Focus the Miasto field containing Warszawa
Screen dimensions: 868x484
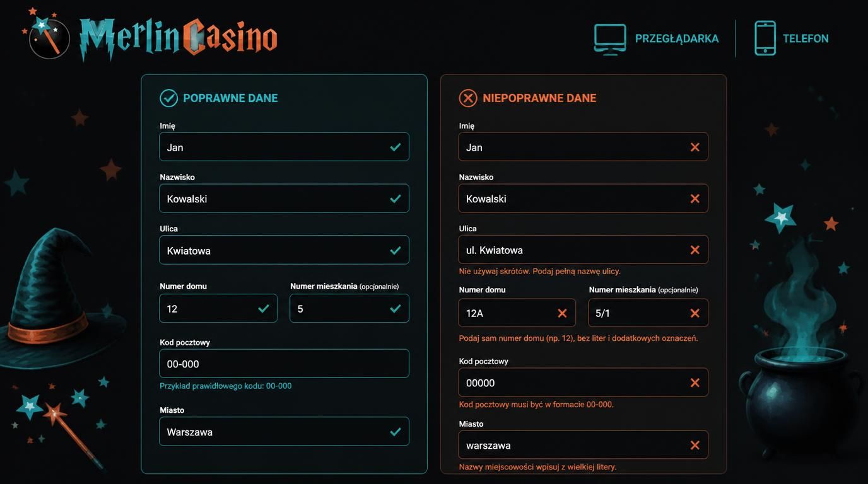pyautogui.click(x=284, y=432)
